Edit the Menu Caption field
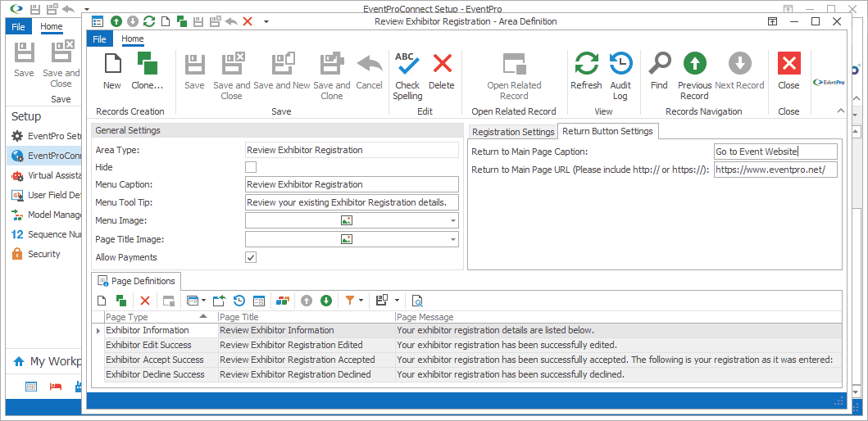Viewport: 868px width, 421px height. tap(352, 185)
